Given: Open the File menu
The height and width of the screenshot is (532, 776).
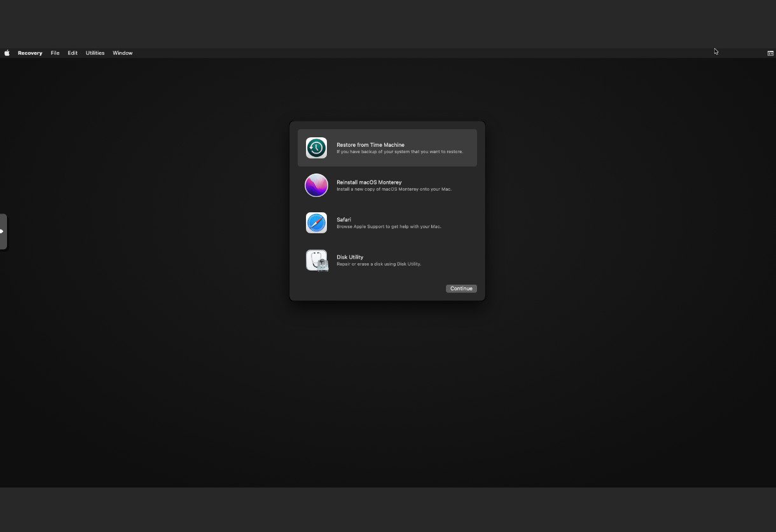Looking at the screenshot, I should 55,53.
